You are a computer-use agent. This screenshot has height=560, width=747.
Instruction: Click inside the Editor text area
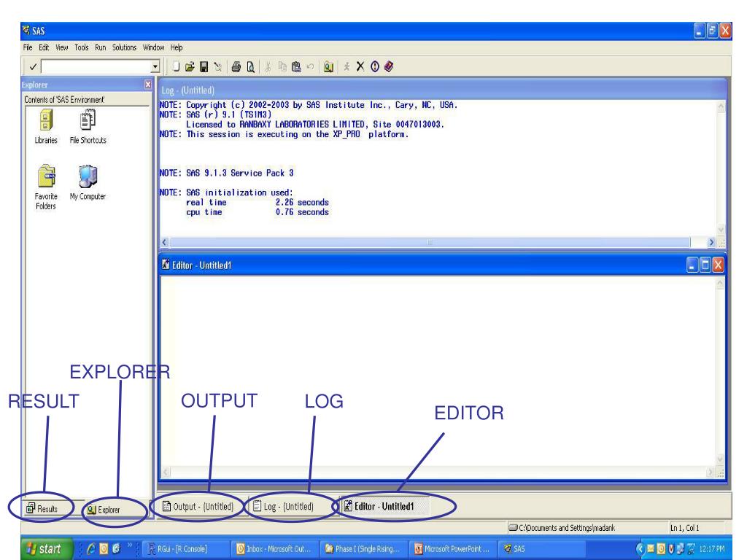(438, 371)
